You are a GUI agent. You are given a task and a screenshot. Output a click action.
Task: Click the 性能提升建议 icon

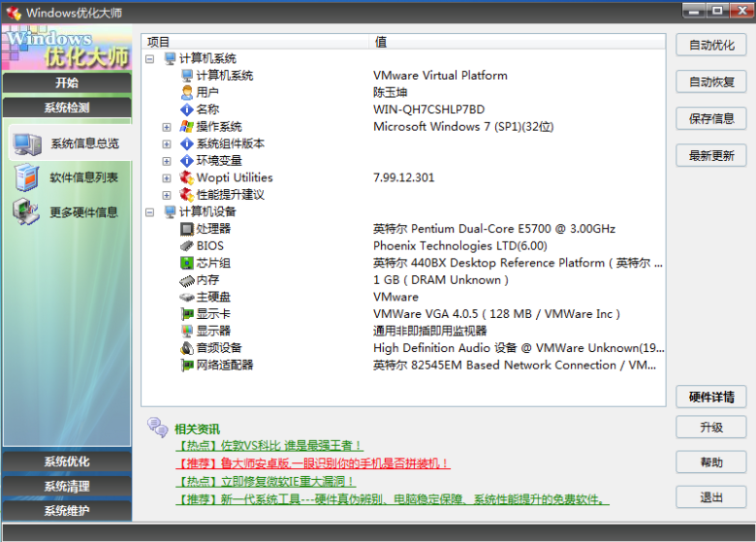click(x=187, y=195)
